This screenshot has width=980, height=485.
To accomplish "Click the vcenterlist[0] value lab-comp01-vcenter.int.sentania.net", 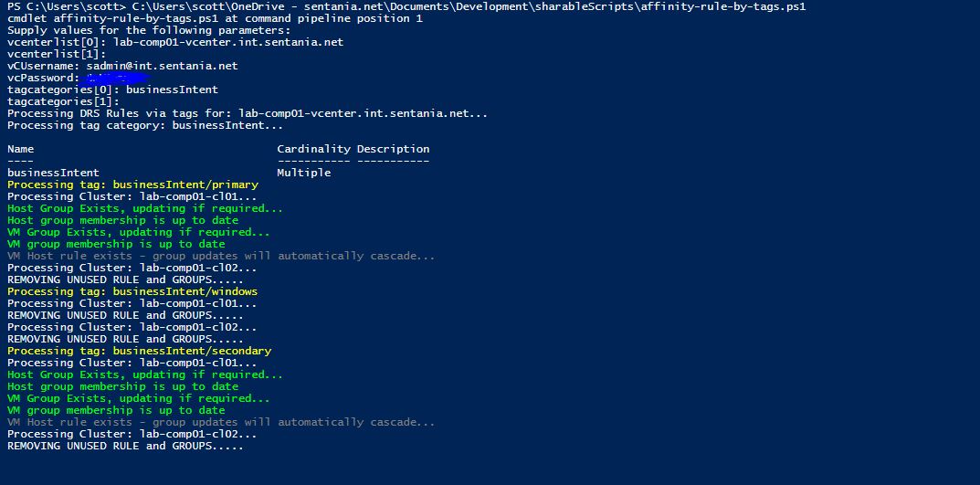I will click(x=228, y=43).
